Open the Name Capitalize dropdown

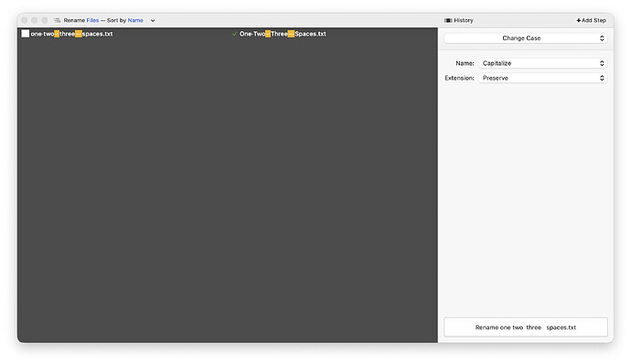(x=543, y=63)
